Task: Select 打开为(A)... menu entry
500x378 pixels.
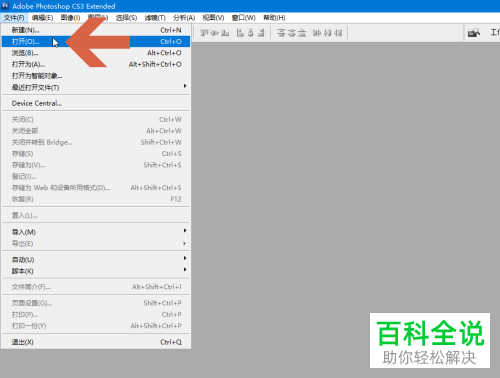Action: click(x=96, y=64)
